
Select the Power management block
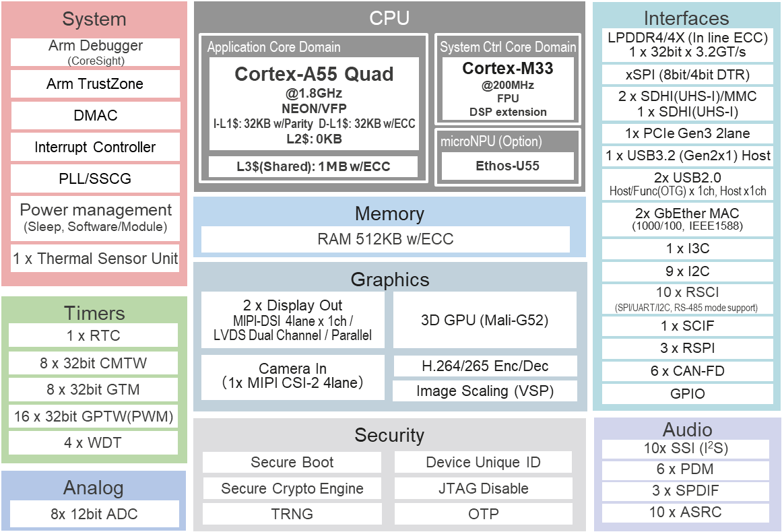click(x=95, y=218)
